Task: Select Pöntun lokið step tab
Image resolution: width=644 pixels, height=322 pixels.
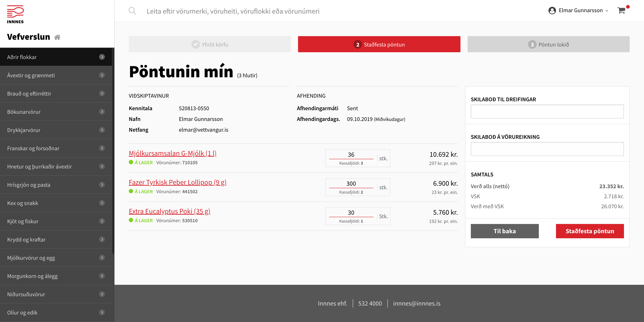Action: (548, 44)
